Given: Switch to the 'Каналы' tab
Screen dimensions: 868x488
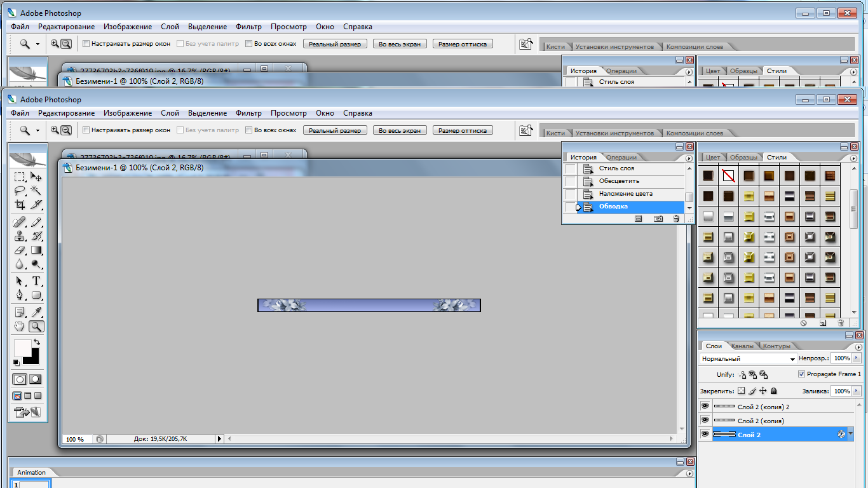Looking at the screenshot, I should (x=742, y=346).
